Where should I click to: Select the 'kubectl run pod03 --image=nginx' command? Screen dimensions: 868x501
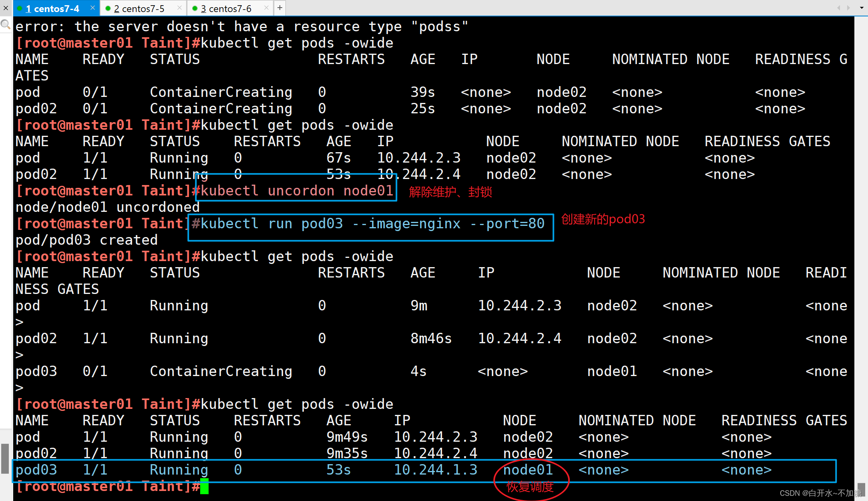(x=372, y=223)
